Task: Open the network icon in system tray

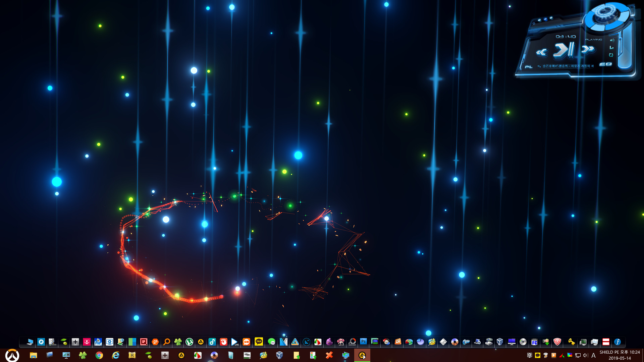Action: pyautogui.click(x=578, y=355)
